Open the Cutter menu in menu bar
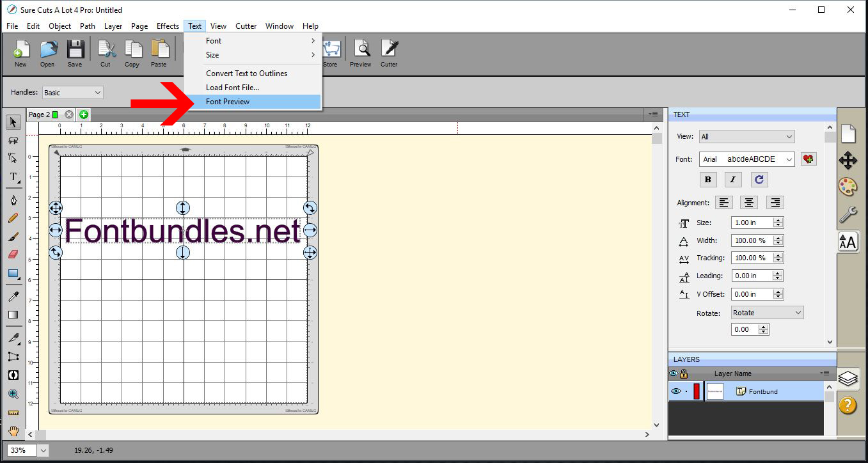The image size is (868, 463). coord(246,26)
